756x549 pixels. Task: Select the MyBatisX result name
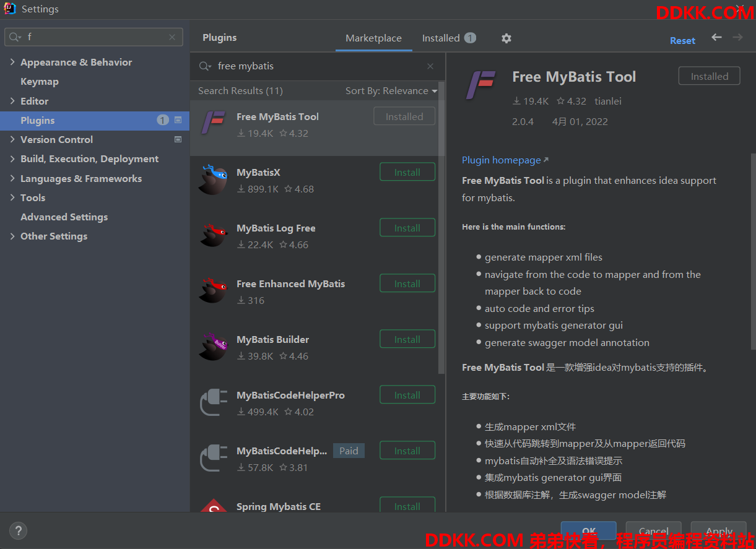click(x=258, y=172)
